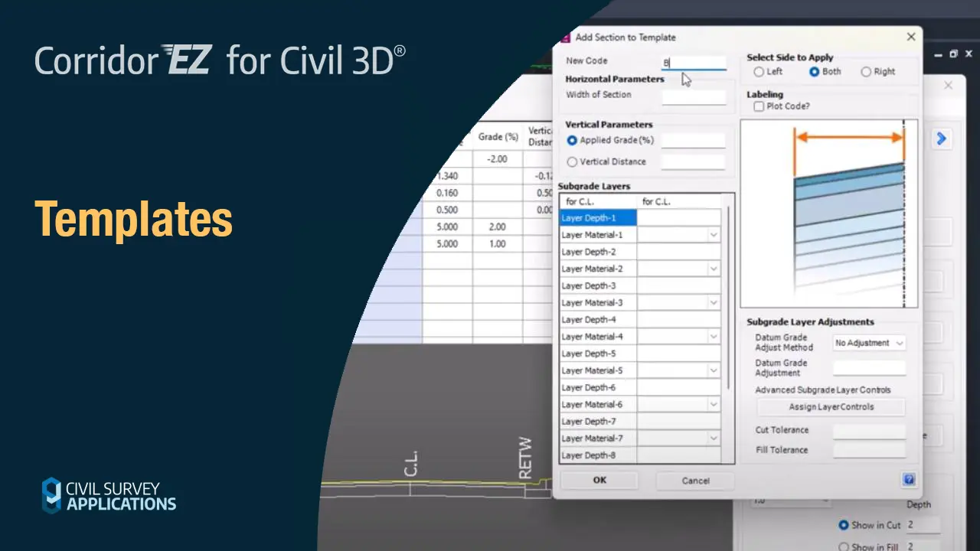
Task: Select the Layer Depth-1 row label
Action: pyautogui.click(x=598, y=218)
